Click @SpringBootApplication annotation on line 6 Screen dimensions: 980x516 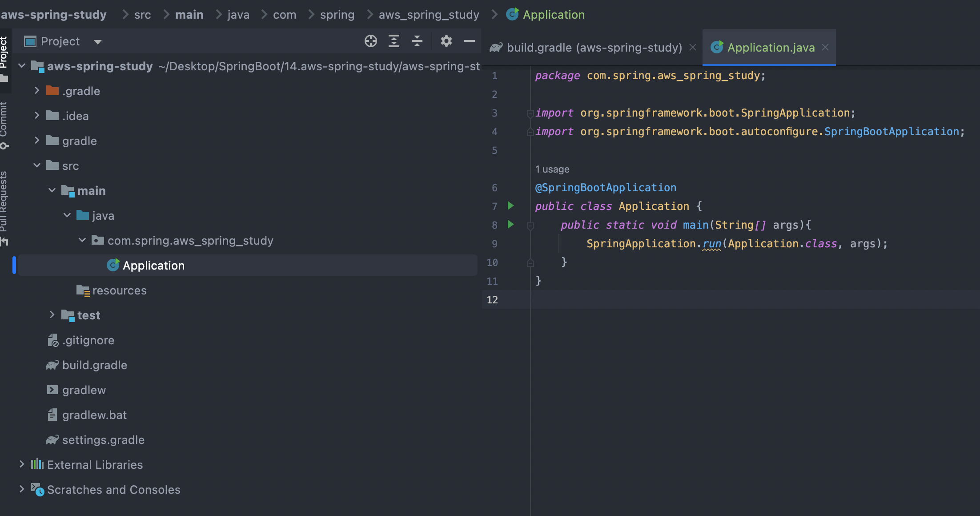click(606, 188)
